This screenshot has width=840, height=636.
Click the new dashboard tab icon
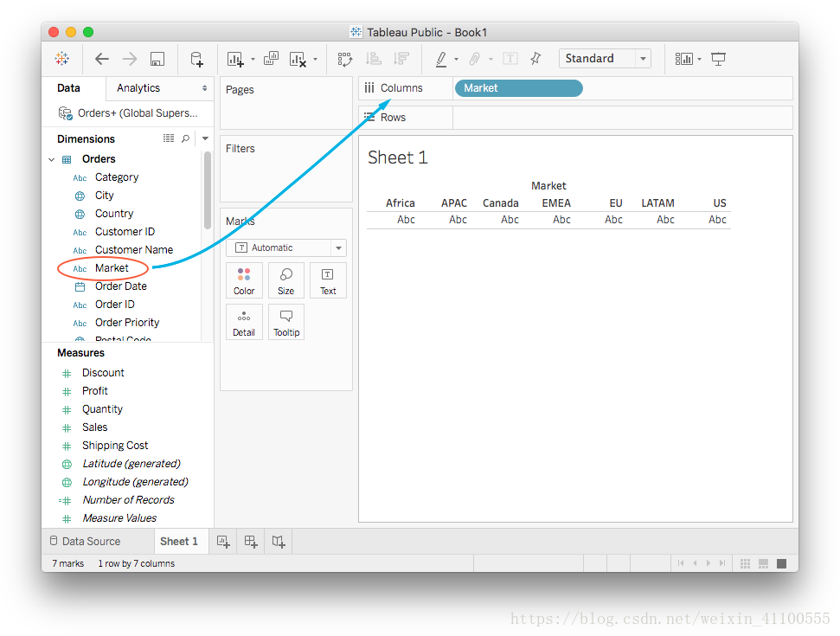[x=251, y=542]
